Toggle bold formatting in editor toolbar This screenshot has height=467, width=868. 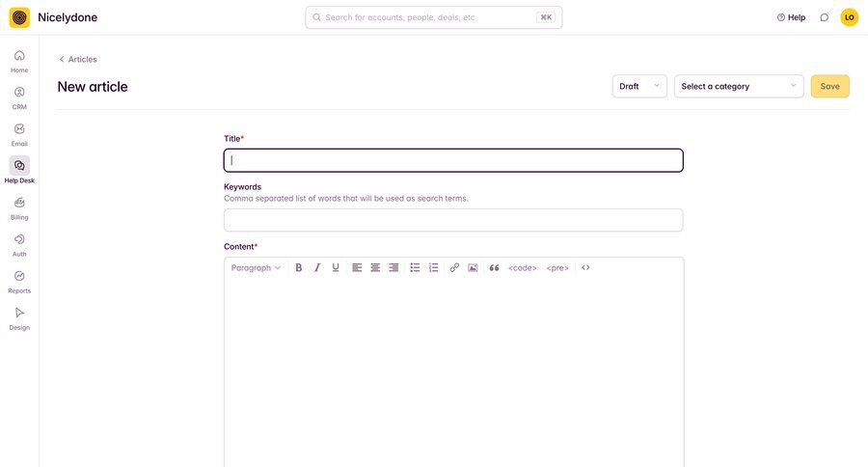click(298, 267)
